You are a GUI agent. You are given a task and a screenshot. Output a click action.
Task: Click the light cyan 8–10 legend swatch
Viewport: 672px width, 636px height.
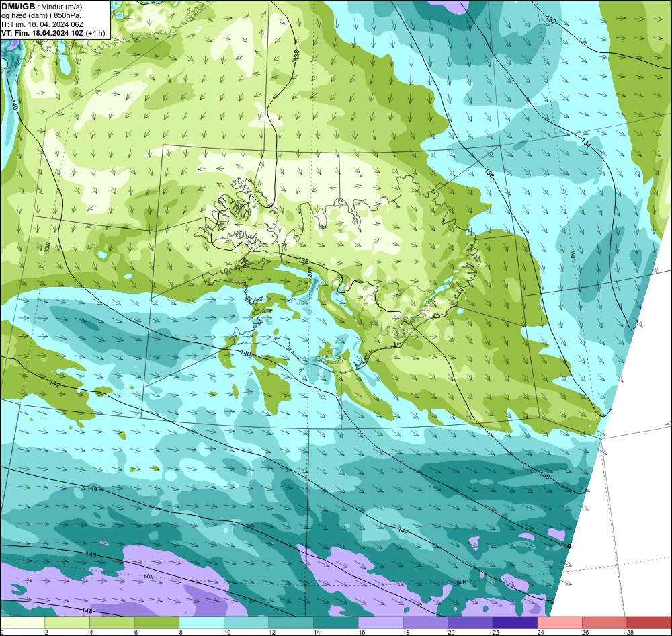coord(202,622)
